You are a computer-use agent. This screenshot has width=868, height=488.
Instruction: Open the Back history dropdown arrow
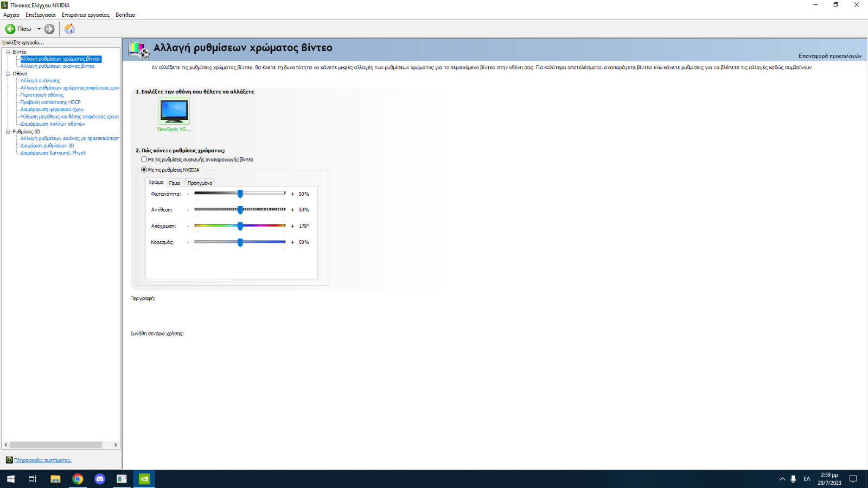(x=39, y=29)
